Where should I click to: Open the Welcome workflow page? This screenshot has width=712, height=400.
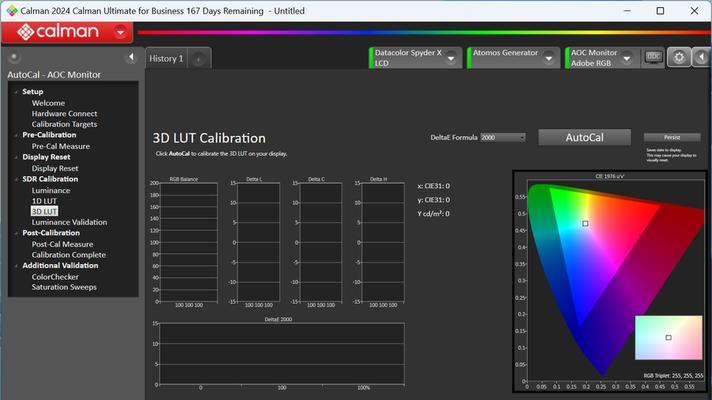pos(48,103)
